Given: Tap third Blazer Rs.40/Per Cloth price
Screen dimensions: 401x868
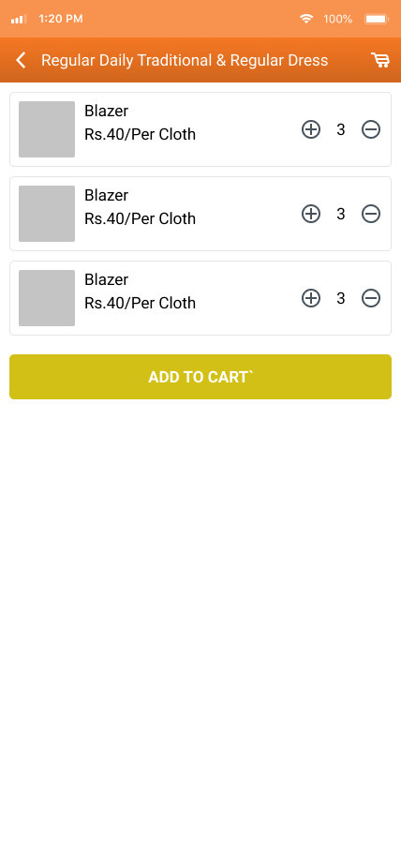Looking at the screenshot, I should pyautogui.click(x=140, y=304).
